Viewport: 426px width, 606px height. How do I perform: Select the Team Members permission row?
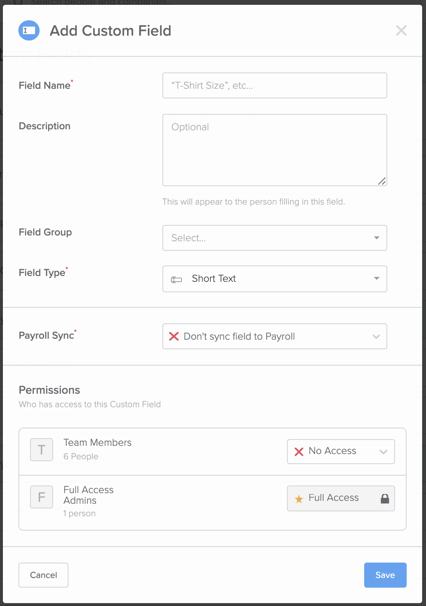(212, 451)
